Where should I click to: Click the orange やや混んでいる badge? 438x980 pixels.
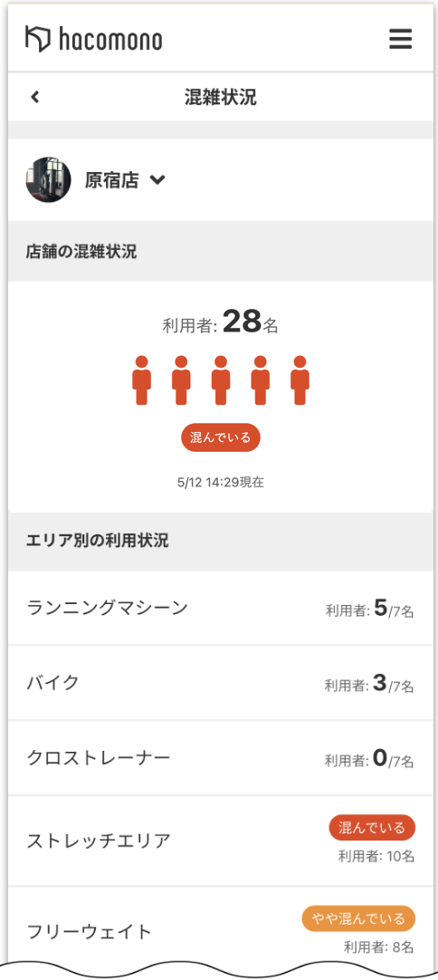click(358, 918)
